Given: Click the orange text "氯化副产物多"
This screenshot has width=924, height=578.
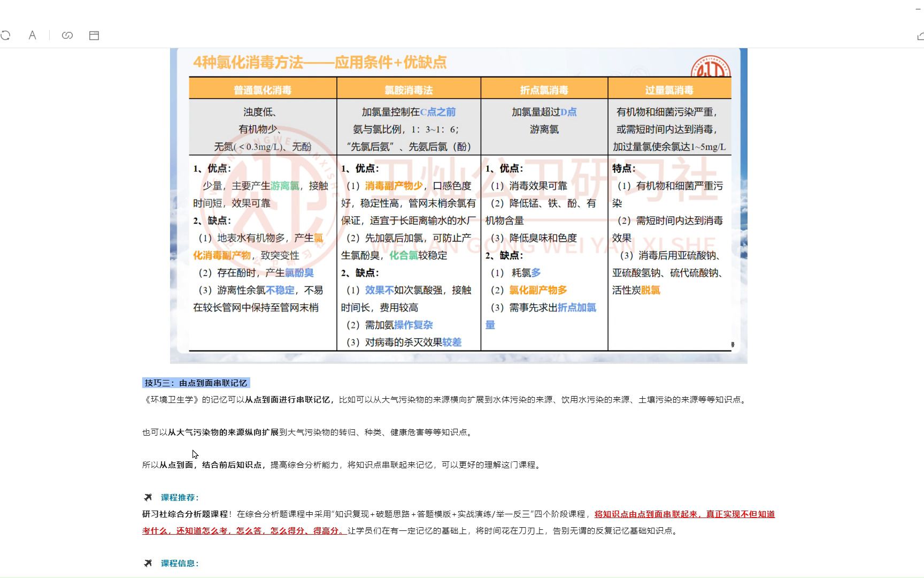Looking at the screenshot, I should (x=538, y=290).
